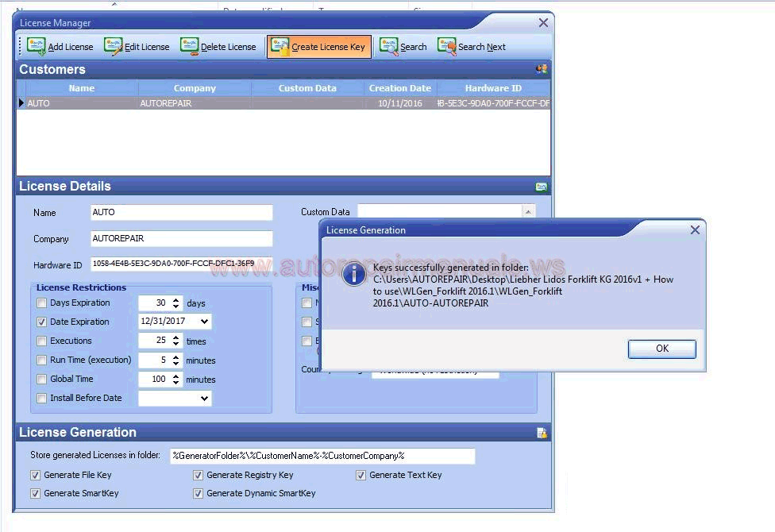The width and height of the screenshot is (775, 532).
Task: Click the Add License toolbar icon
Action: click(x=37, y=46)
